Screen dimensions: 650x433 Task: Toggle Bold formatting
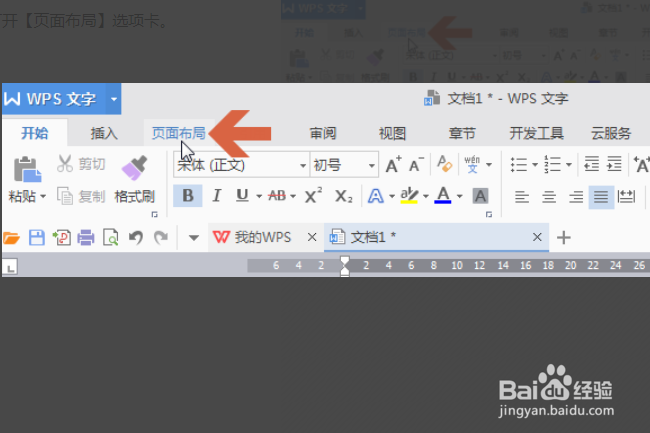[188, 196]
